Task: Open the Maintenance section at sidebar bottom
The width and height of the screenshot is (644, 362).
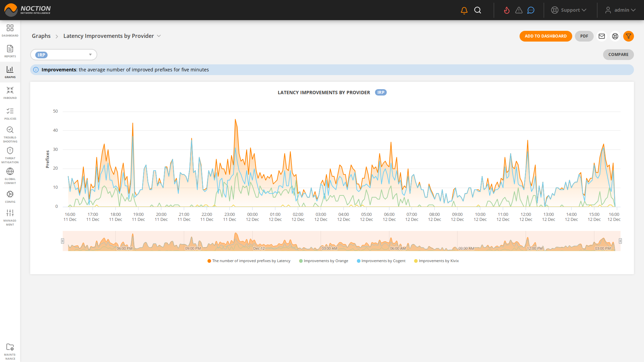Action: tap(10, 350)
